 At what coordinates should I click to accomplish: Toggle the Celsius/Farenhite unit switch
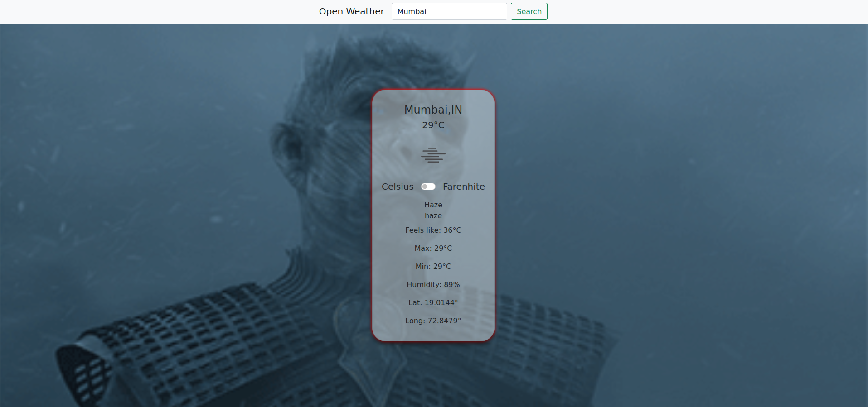point(428,187)
